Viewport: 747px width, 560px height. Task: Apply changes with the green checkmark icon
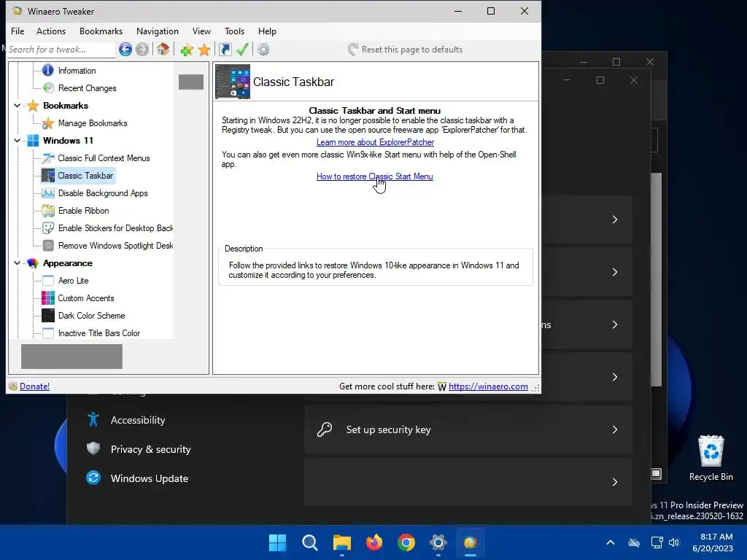[242, 49]
